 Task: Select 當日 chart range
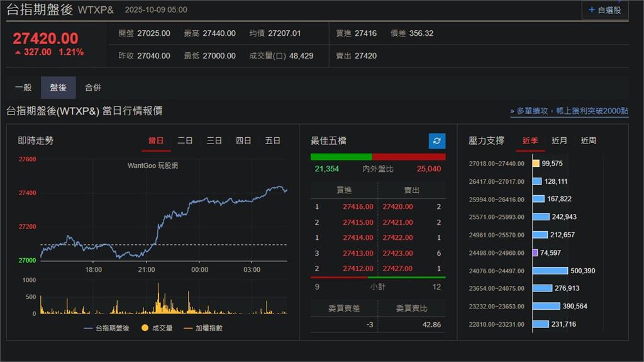click(156, 141)
